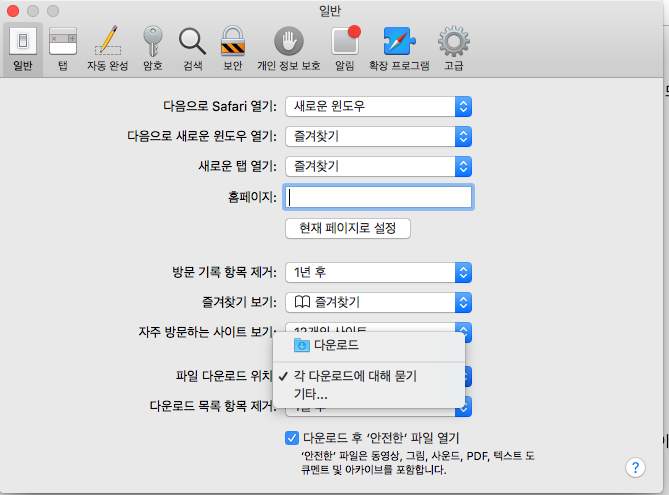The image size is (669, 495).
Task: Choose 기타... in download location menu
Action: coord(369,394)
